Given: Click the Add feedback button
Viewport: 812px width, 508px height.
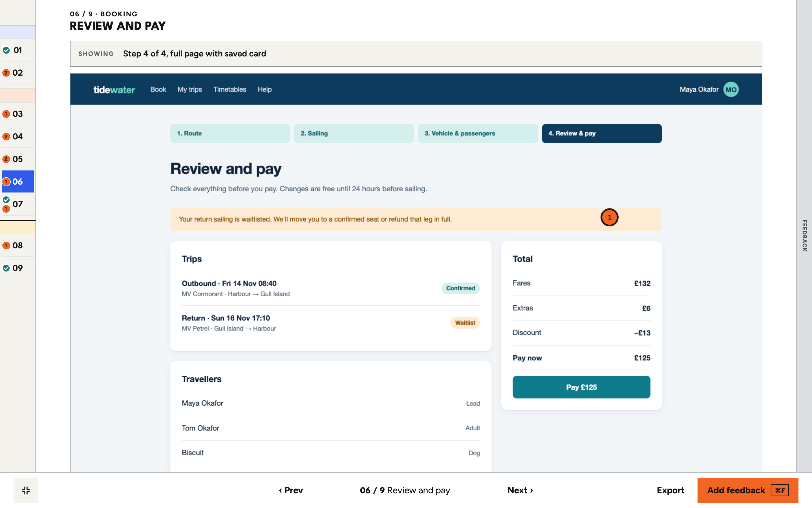Looking at the screenshot, I should tap(748, 490).
